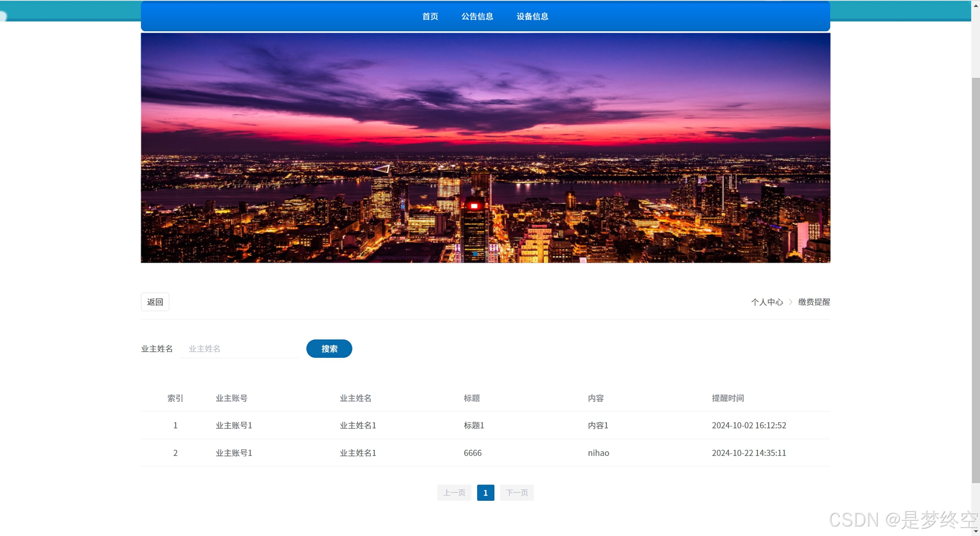
Task: Click the city skyline banner image
Action: tap(485, 148)
